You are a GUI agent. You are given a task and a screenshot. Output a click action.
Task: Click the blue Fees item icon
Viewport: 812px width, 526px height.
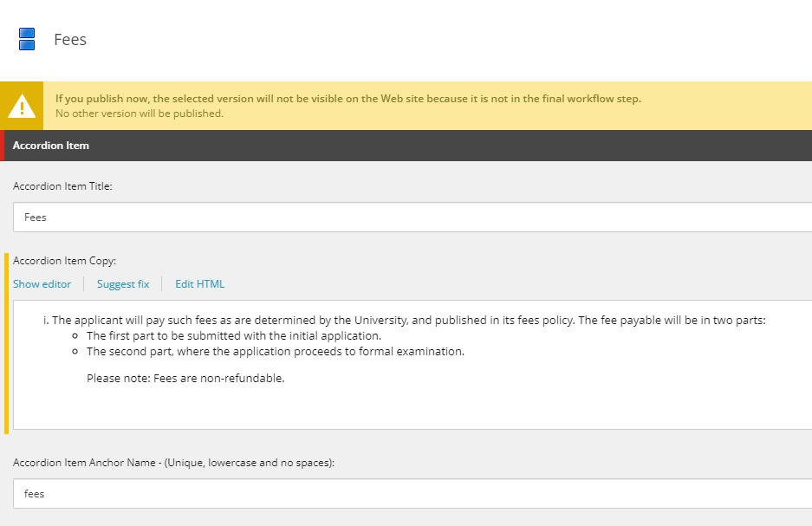(x=27, y=39)
